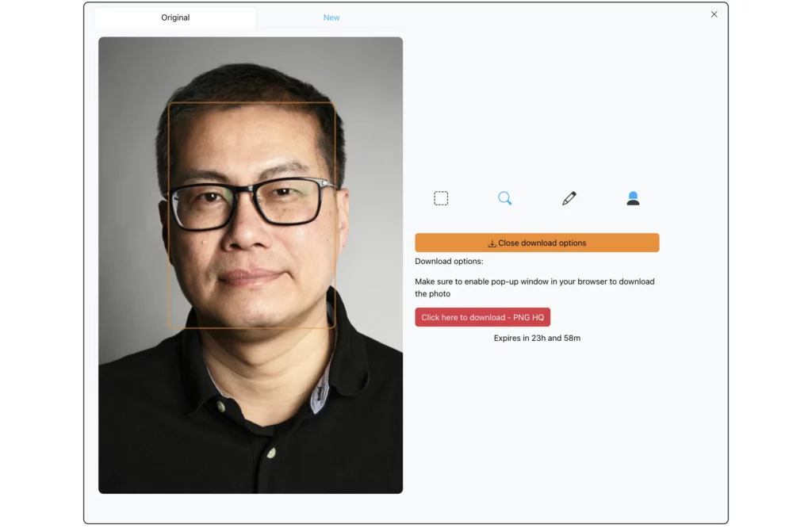Click the 'Download options:' label
This screenshot has width=812, height=528.
click(449, 262)
